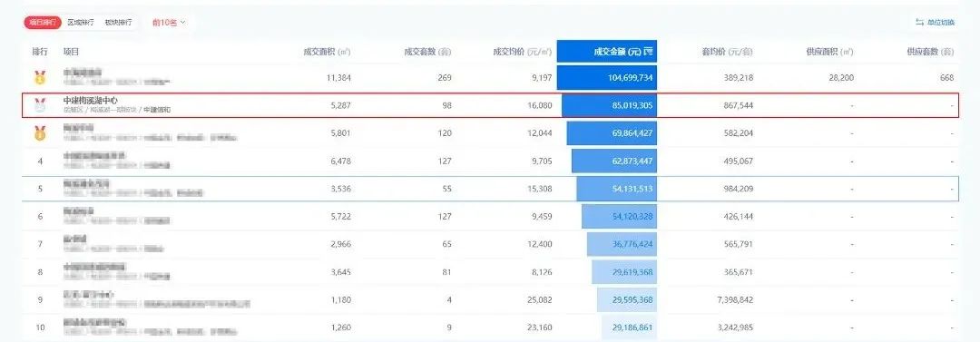Sort by the 成交套数 column header

[427, 52]
